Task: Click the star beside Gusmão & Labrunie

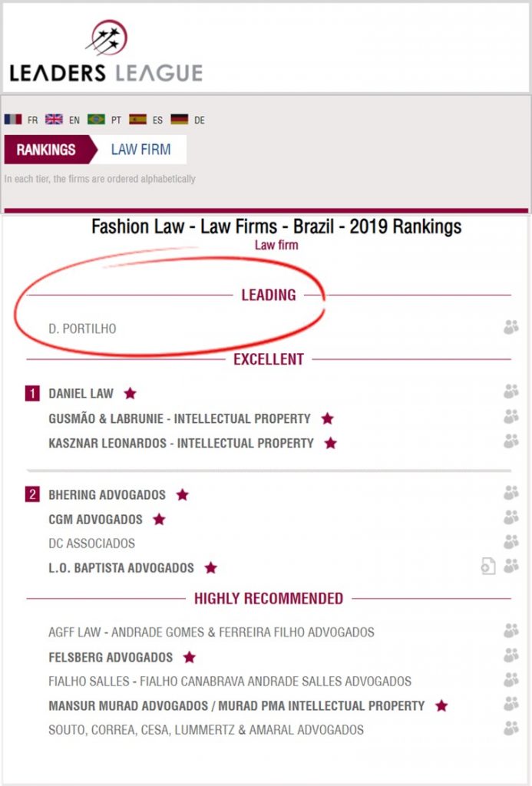Action: (x=328, y=418)
